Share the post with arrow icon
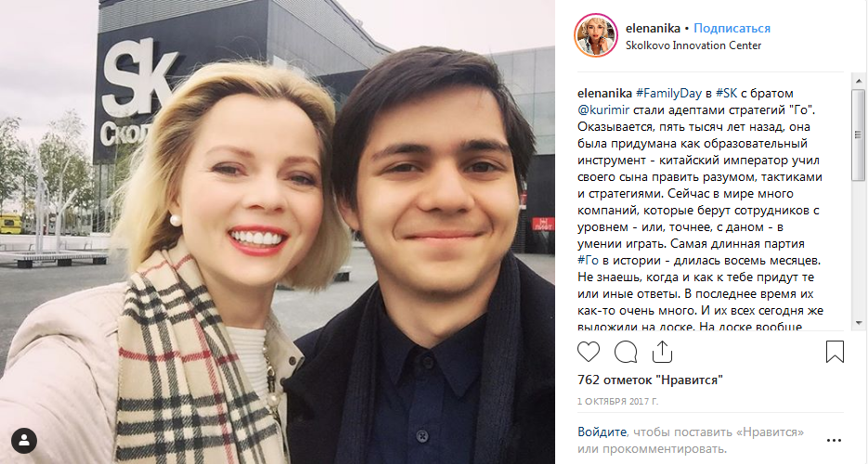This screenshot has height=464, width=868. [662, 352]
